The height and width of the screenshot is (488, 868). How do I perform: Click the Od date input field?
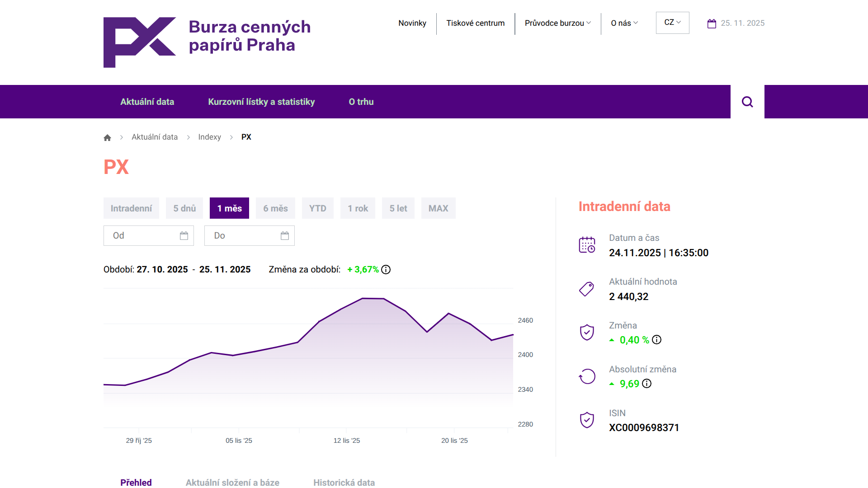point(149,235)
